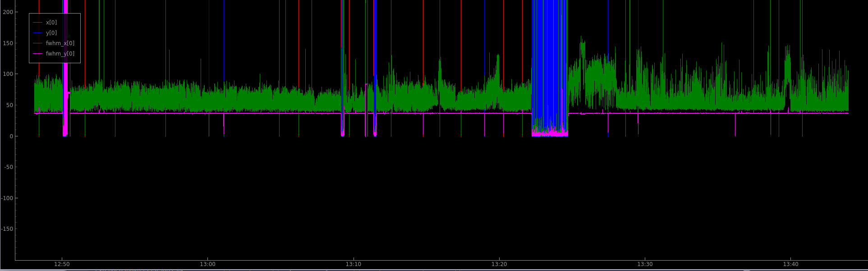Screen dimensions: 868x271
Task: Click the 13:30 time axis label
Action: (x=645, y=264)
